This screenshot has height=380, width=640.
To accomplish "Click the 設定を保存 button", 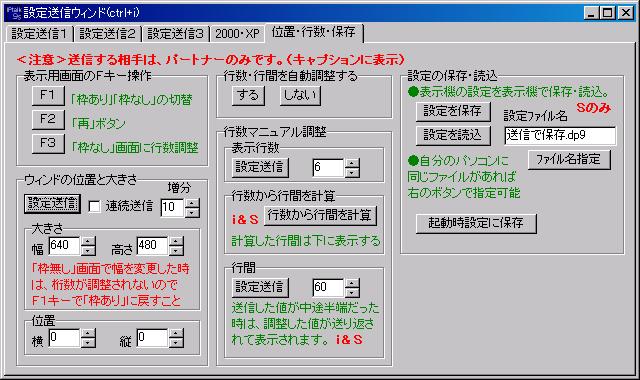I will tap(453, 111).
